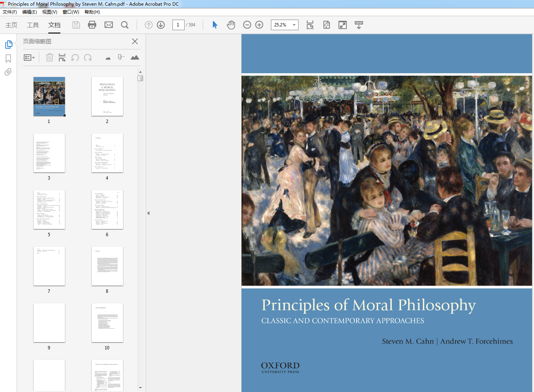534x392 pixels.
Task: Fit one full page to window
Action: (326, 25)
